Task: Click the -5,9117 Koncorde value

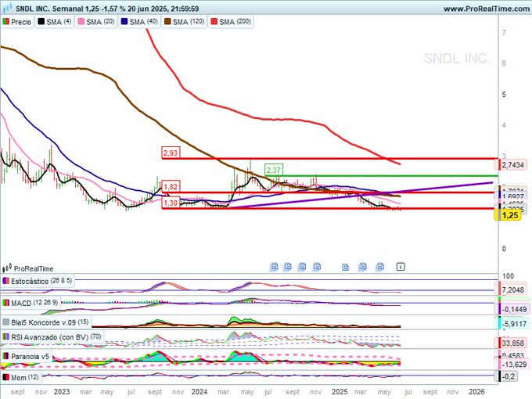Action: coord(514,324)
